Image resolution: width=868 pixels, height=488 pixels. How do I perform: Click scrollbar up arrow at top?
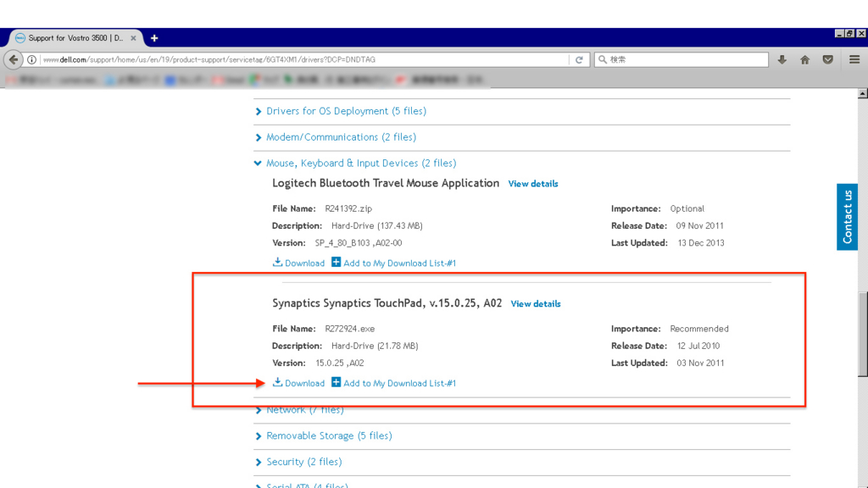[x=862, y=93]
